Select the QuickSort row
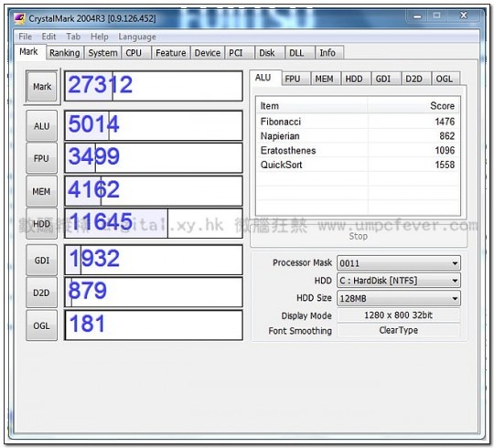 (x=358, y=165)
